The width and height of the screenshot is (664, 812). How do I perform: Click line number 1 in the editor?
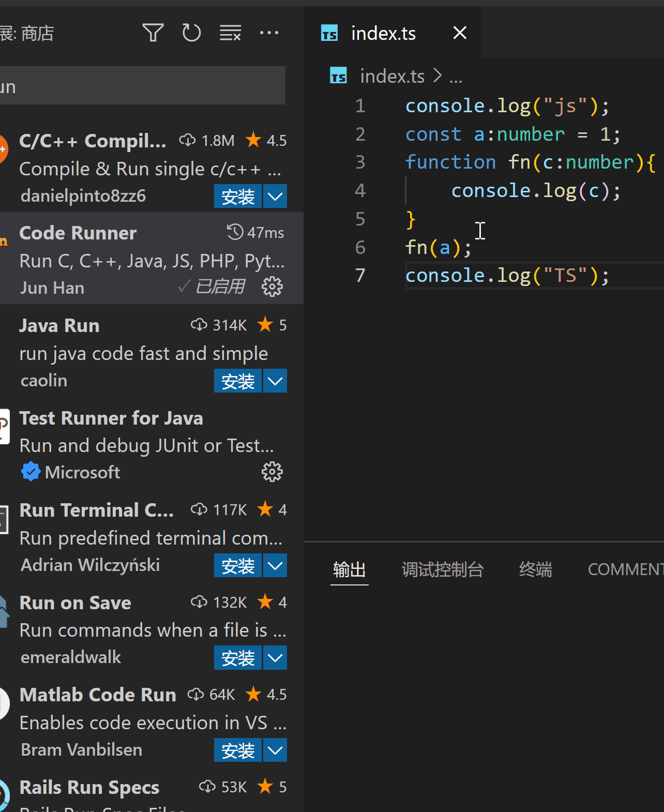(x=360, y=106)
